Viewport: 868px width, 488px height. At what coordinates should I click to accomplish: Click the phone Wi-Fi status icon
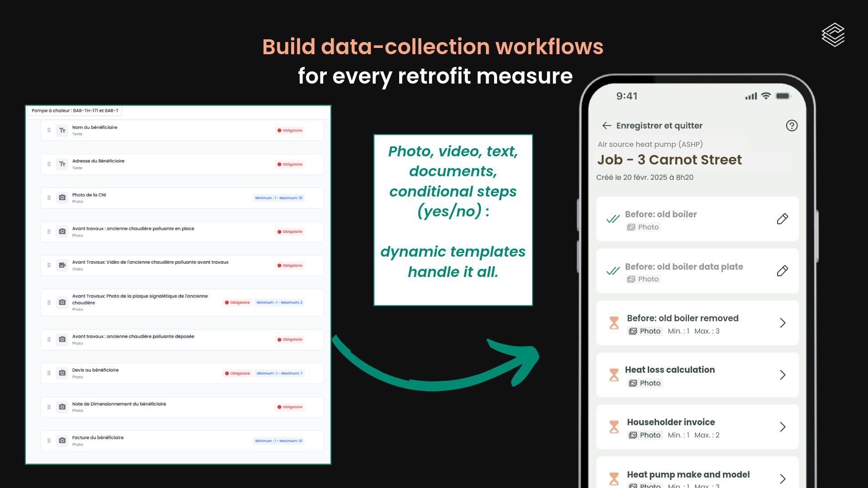(766, 96)
